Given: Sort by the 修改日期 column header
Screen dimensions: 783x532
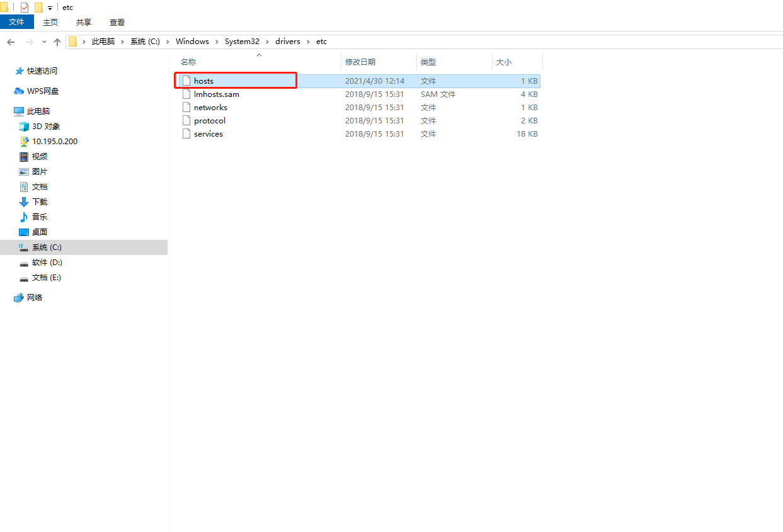Looking at the screenshot, I should point(360,62).
